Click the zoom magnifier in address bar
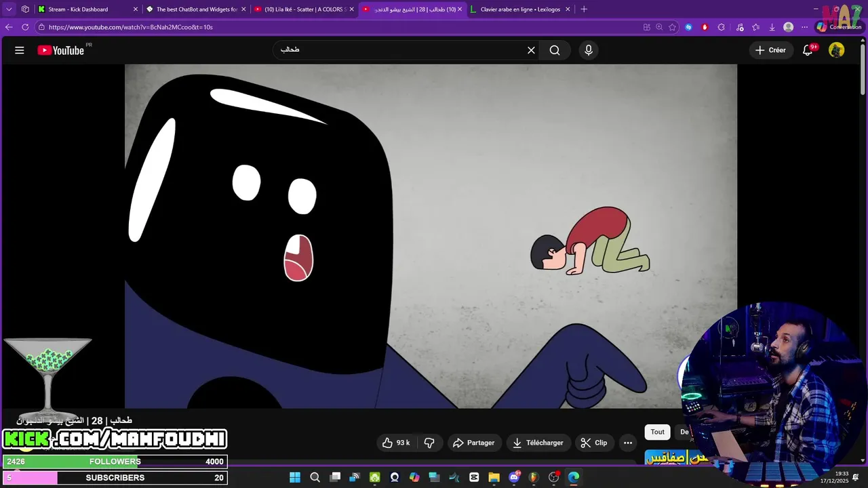 659,27
